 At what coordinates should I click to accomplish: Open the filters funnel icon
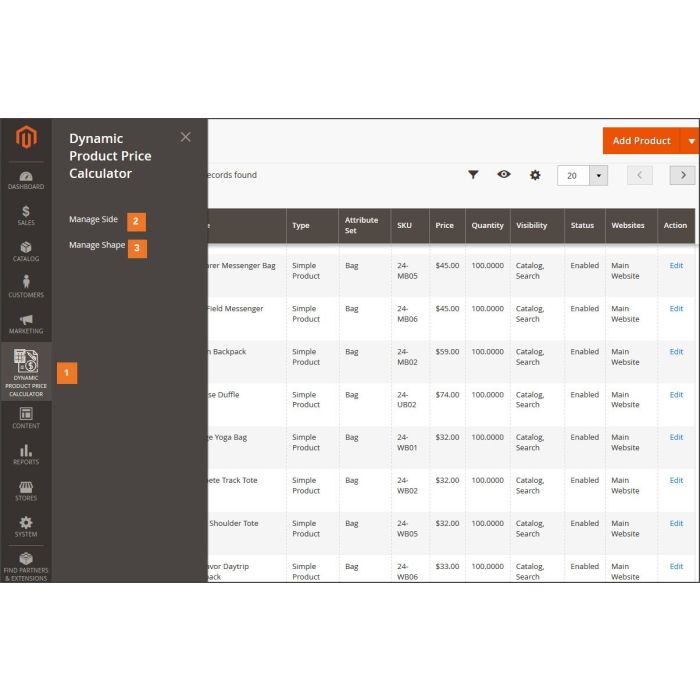click(x=473, y=175)
